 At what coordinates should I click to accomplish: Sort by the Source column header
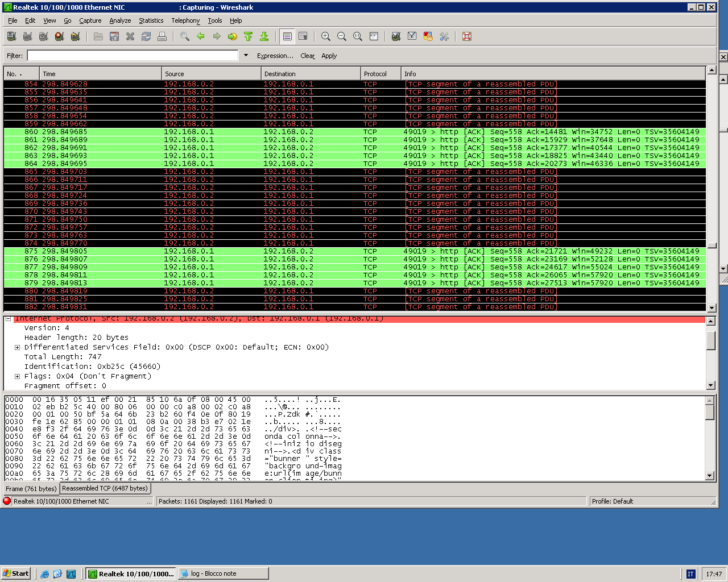(212, 74)
